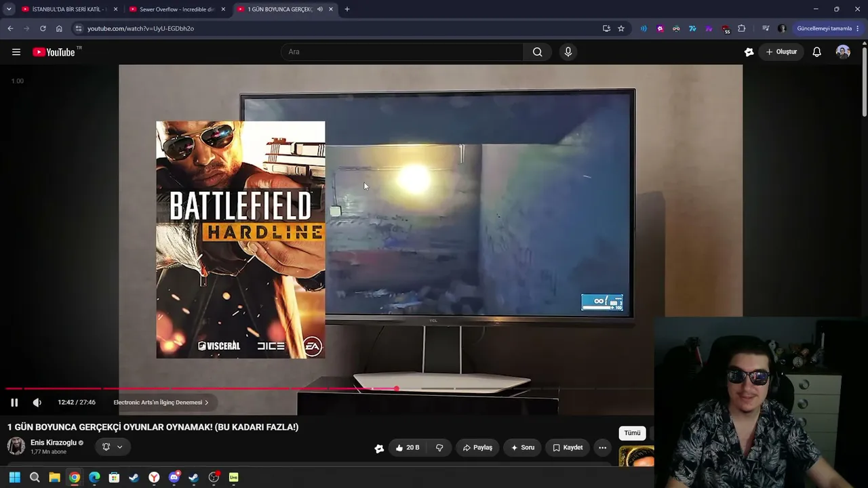Screen dimensions: 868x488
Task: Mute the video volume
Action: (x=37, y=403)
